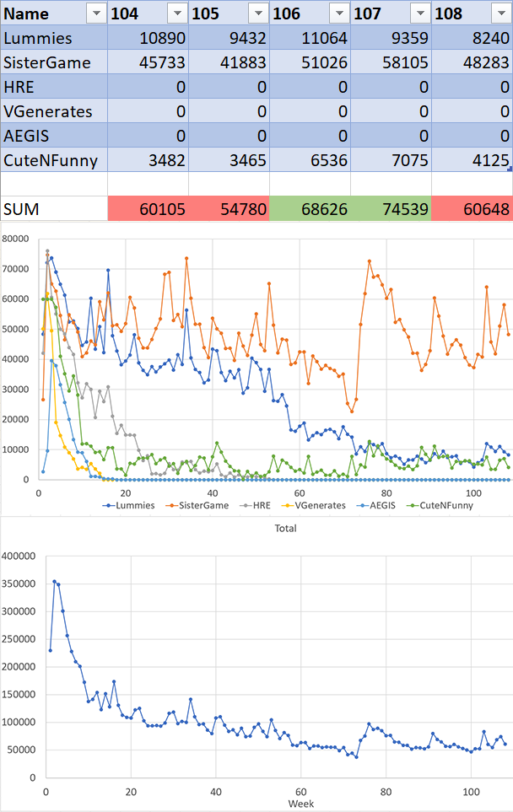Click the 400000 axis label on Total chart

click(x=19, y=556)
